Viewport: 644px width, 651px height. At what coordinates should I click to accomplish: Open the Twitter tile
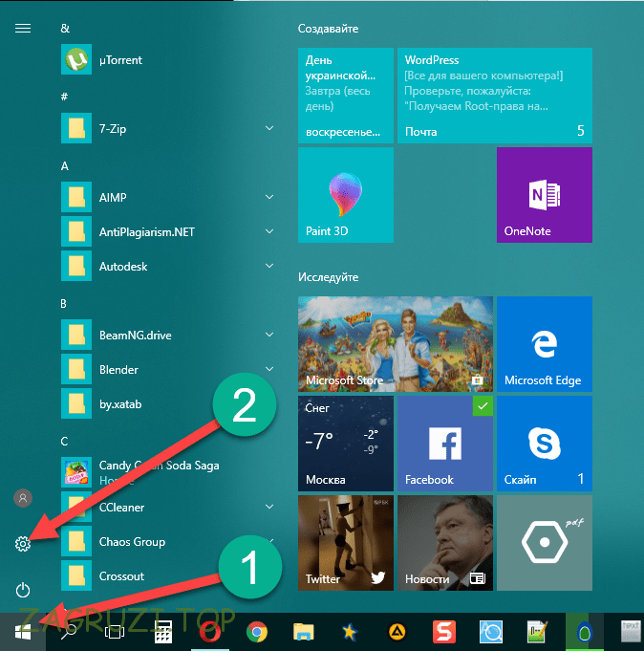click(x=346, y=543)
